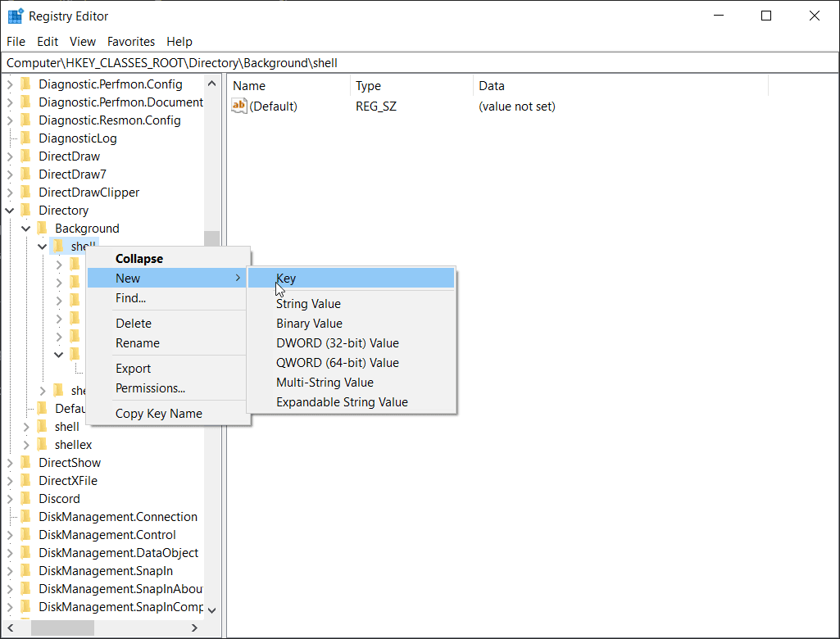The image size is (840, 639).
Task: Expand the DirectShow key arrow
Action: click(x=10, y=463)
